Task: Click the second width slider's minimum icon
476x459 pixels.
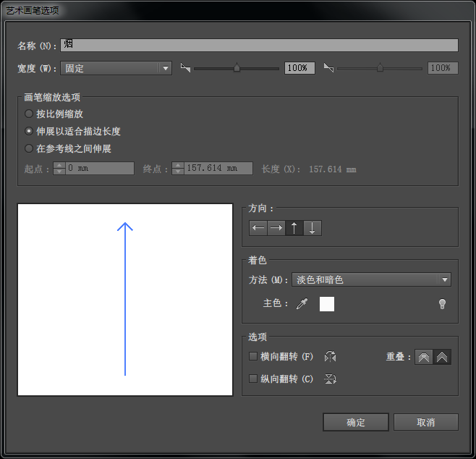Action: pyautogui.click(x=328, y=68)
